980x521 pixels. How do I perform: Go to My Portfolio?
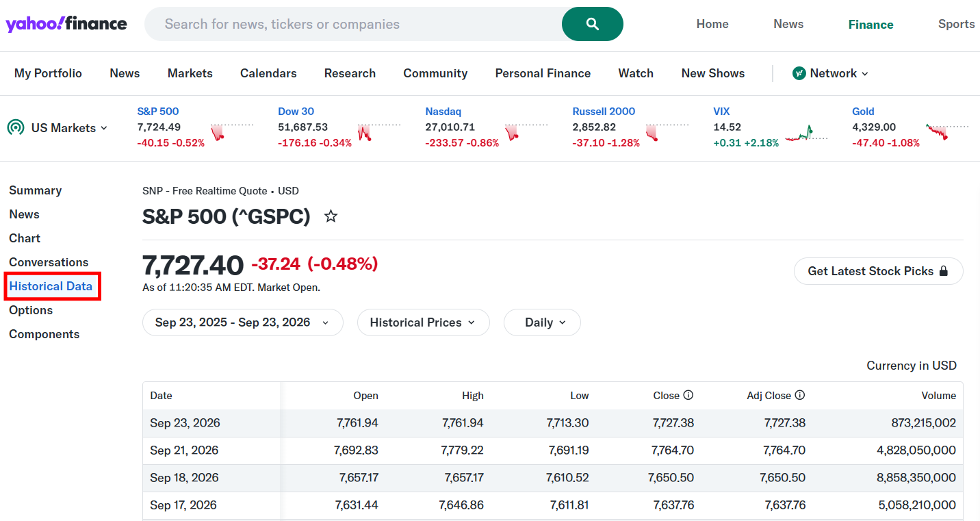click(48, 73)
